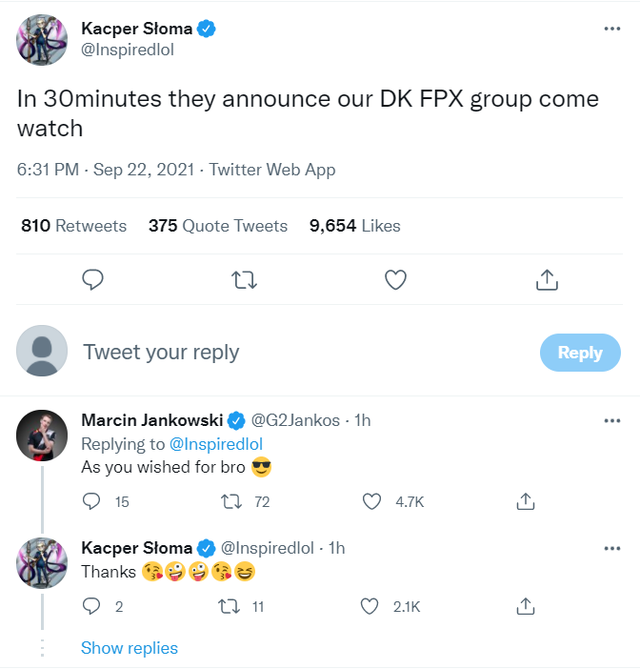Open the 375 Quote Tweets list

(217, 226)
